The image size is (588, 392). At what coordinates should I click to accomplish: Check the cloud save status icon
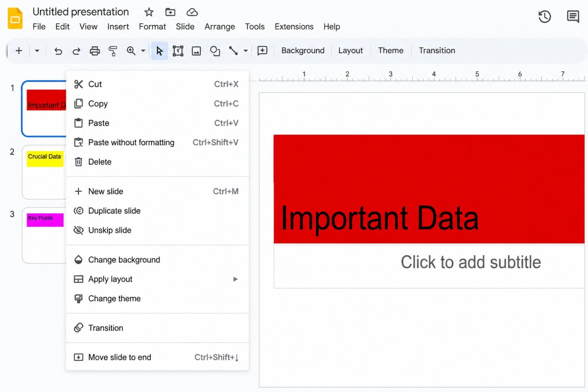(x=192, y=12)
